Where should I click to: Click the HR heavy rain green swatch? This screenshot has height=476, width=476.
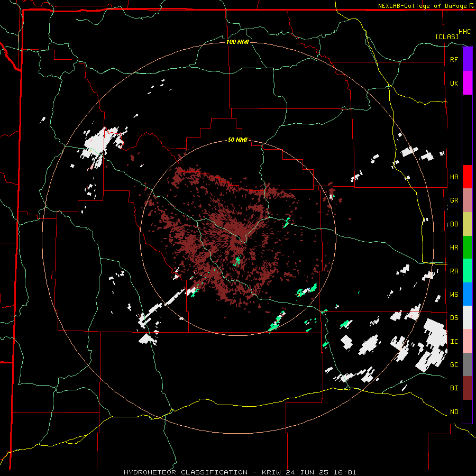click(467, 248)
